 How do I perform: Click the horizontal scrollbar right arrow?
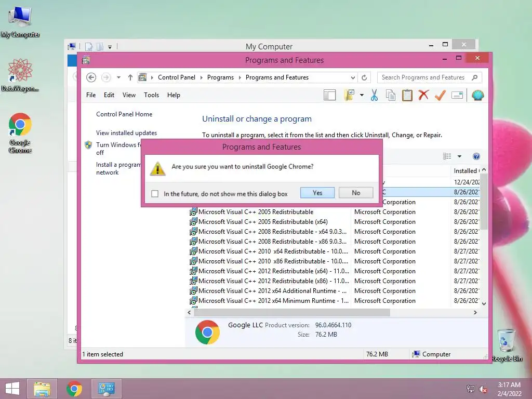(x=475, y=312)
